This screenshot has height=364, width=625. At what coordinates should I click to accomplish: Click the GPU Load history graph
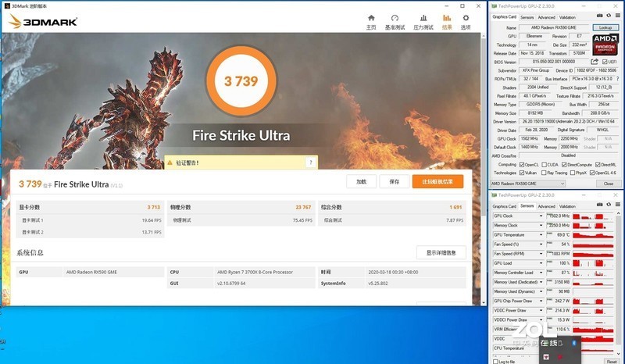(x=593, y=263)
